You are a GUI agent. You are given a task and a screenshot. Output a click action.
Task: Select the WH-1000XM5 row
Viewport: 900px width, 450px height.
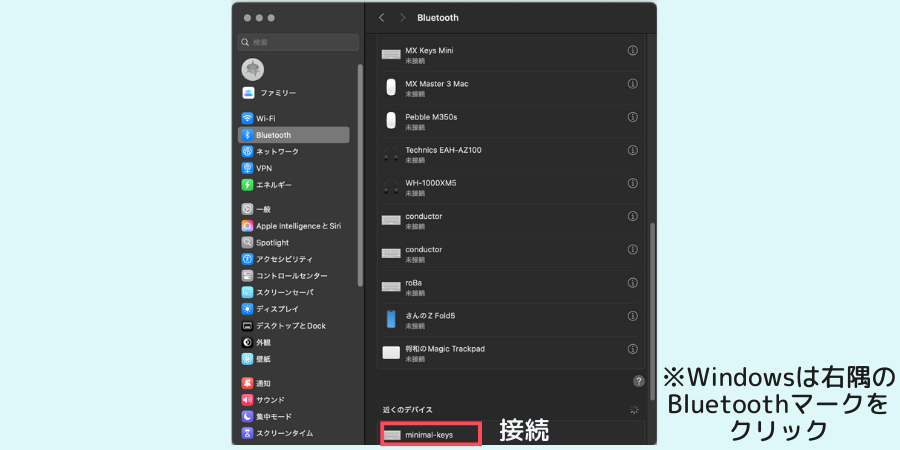[511, 188]
